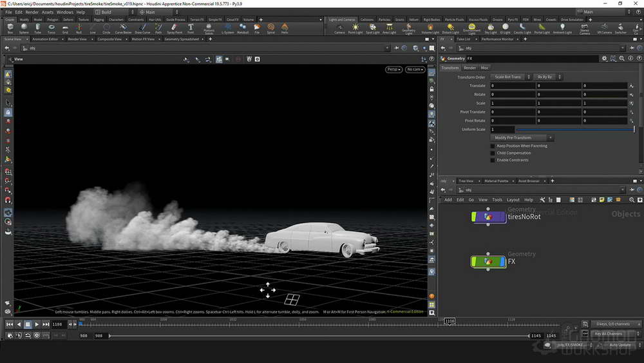Switch to the Render parameter tab

[469, 68]
